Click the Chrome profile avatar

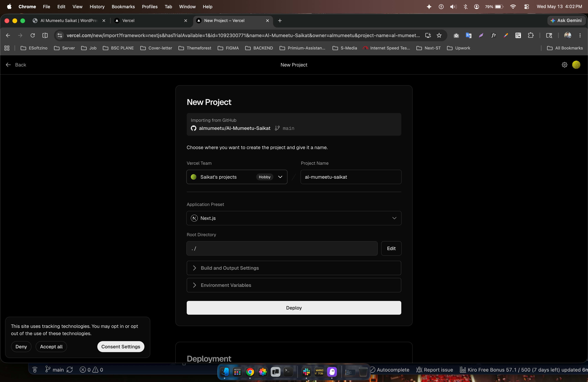tap(568, 35)
